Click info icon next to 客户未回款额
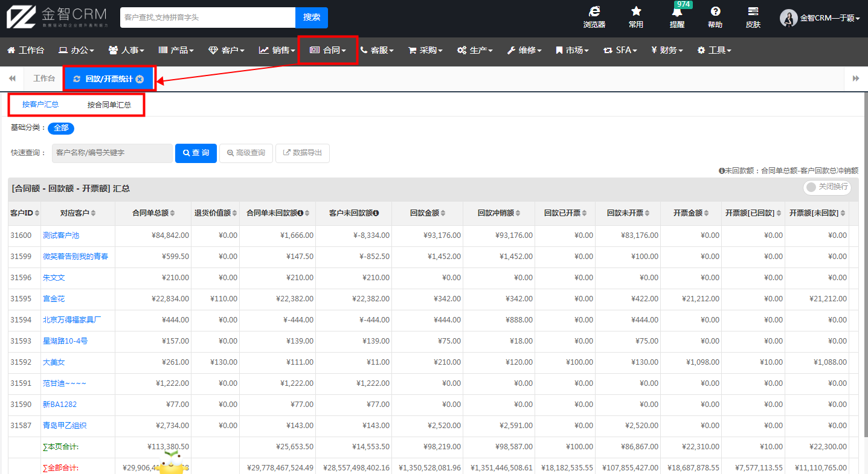Viewport: 868px width, 474px height. [x=376, y=213]
